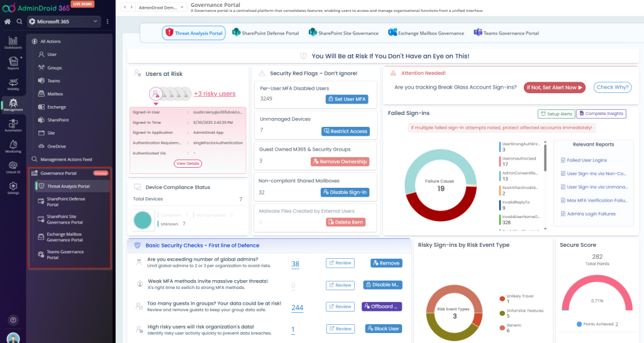This screenshot has width=644, height=343.
Task: Go back with the left arrow
Action: point(125,8)
